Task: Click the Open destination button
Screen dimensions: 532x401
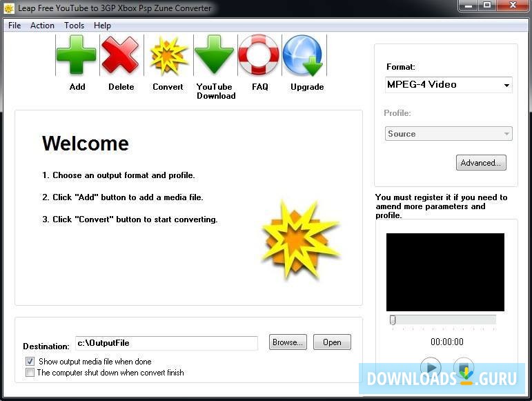Action: (332, 342)
